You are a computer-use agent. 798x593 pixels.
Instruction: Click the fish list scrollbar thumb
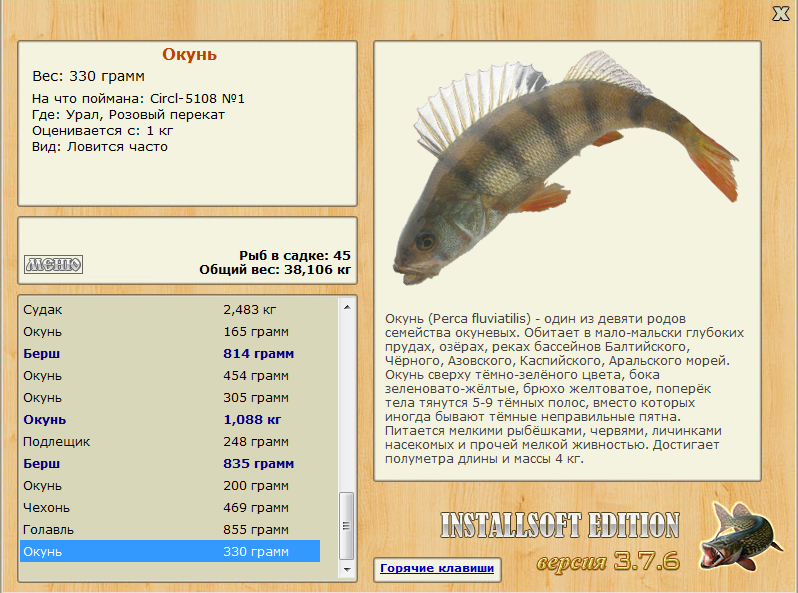tap(347, 526)
